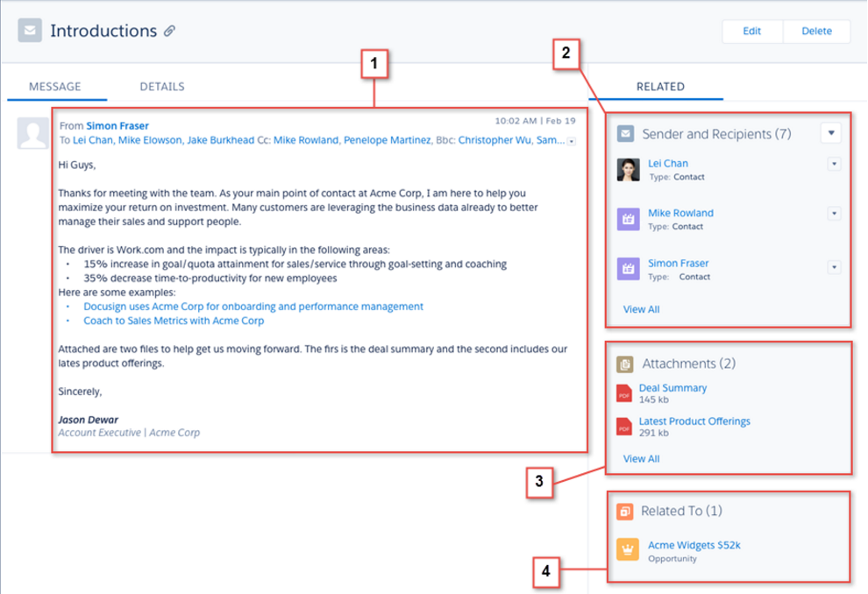Image resolution: width=868 pixels, height=594 pixels.
Task: Select the RELATED tab
Action: coord(660,87)
